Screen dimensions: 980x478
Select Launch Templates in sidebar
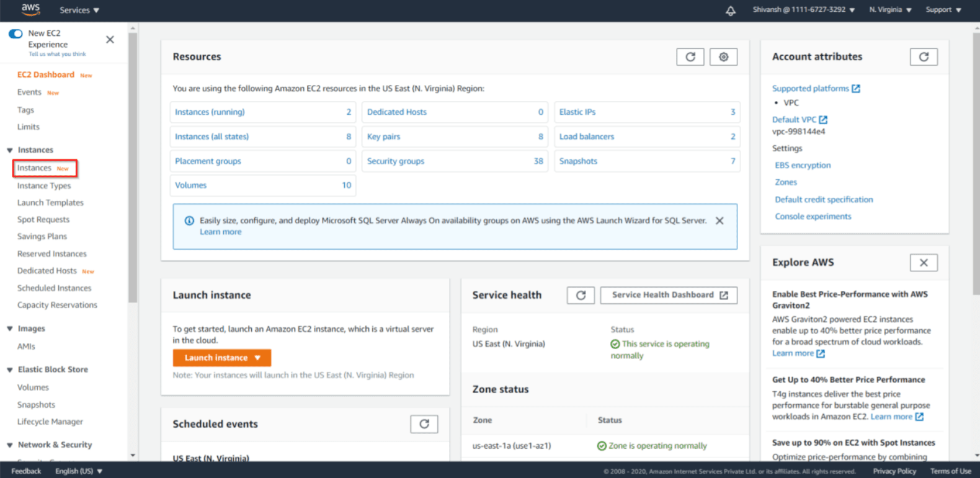[50, 203]
